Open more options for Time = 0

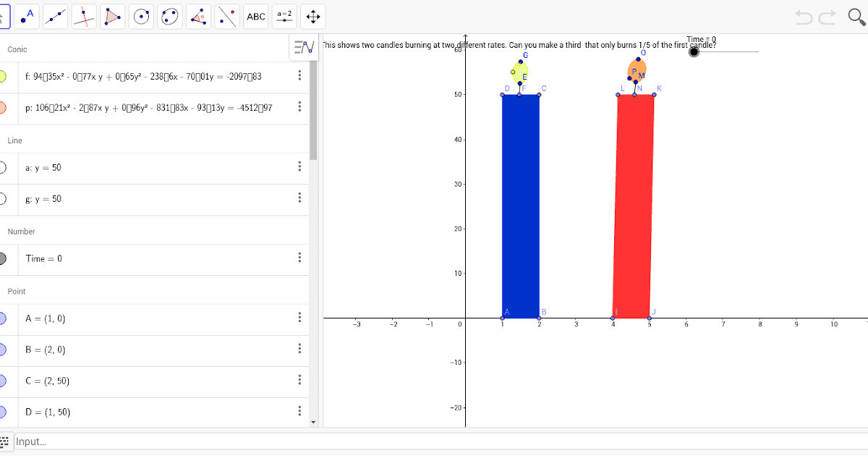[x=299, y=258]
